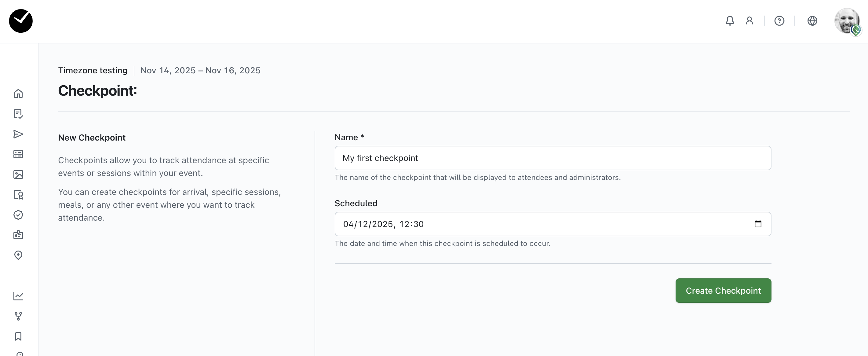
Task: Click the list rows sidebar icon
Action: 18,154
